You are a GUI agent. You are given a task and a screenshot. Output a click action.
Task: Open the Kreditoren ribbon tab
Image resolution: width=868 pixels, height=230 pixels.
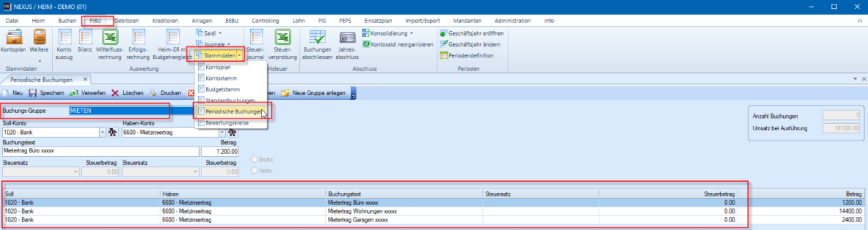165,21
